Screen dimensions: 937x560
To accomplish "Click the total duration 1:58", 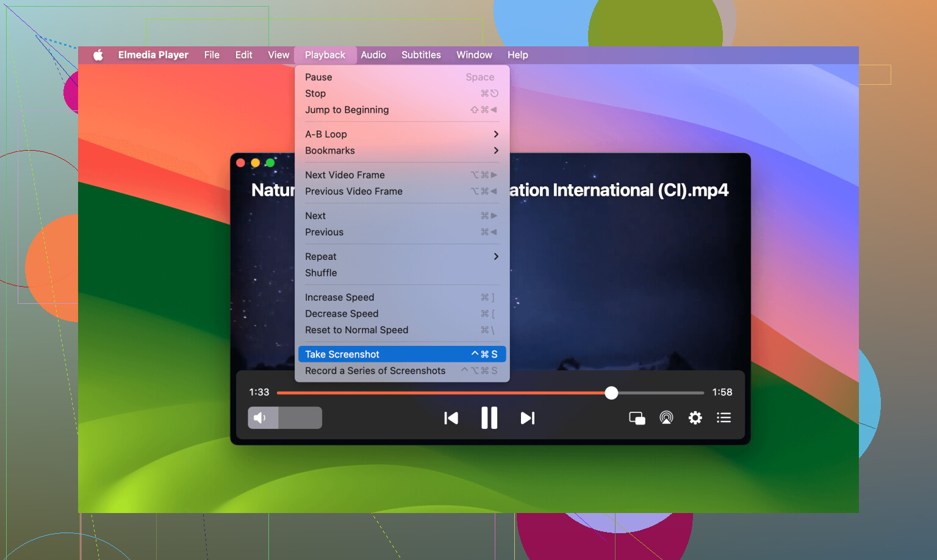I will pyautogui.click(x=722, y=392).
